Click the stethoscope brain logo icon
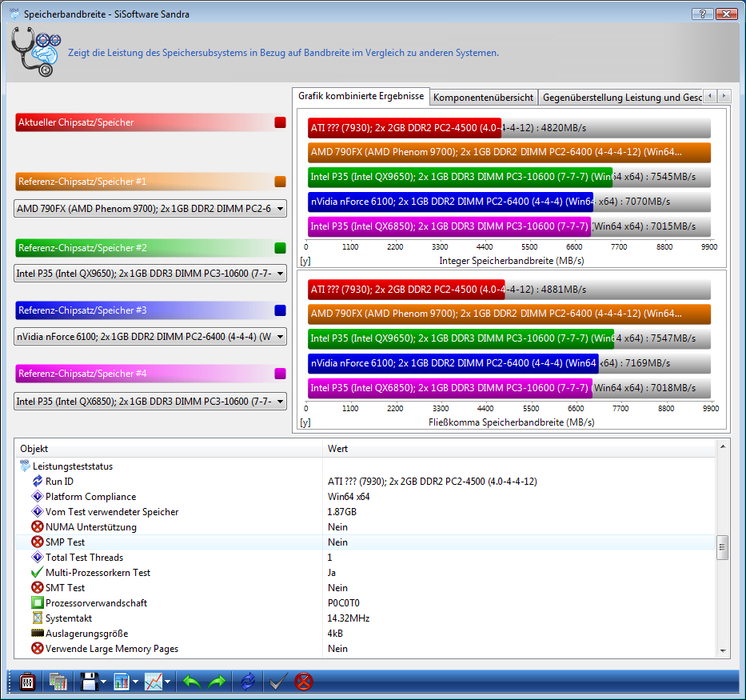The width and height of the screenshot is (746, 700). [36, 51]
